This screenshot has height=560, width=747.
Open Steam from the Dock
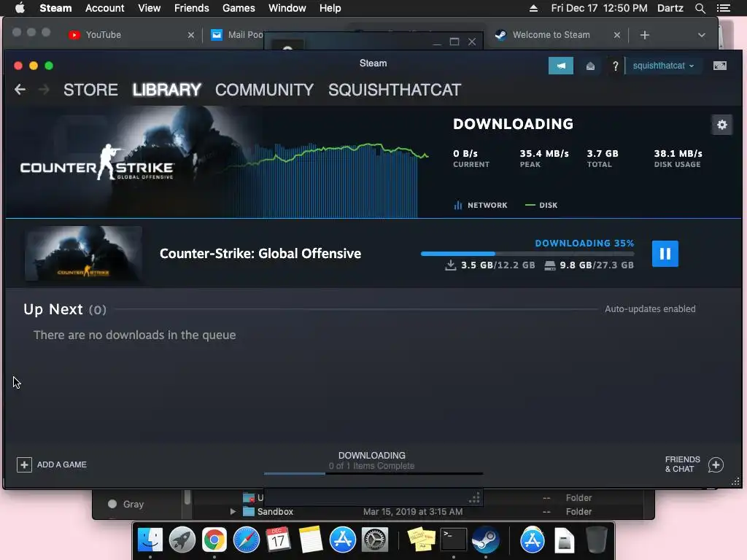click(x=485, y=540)
